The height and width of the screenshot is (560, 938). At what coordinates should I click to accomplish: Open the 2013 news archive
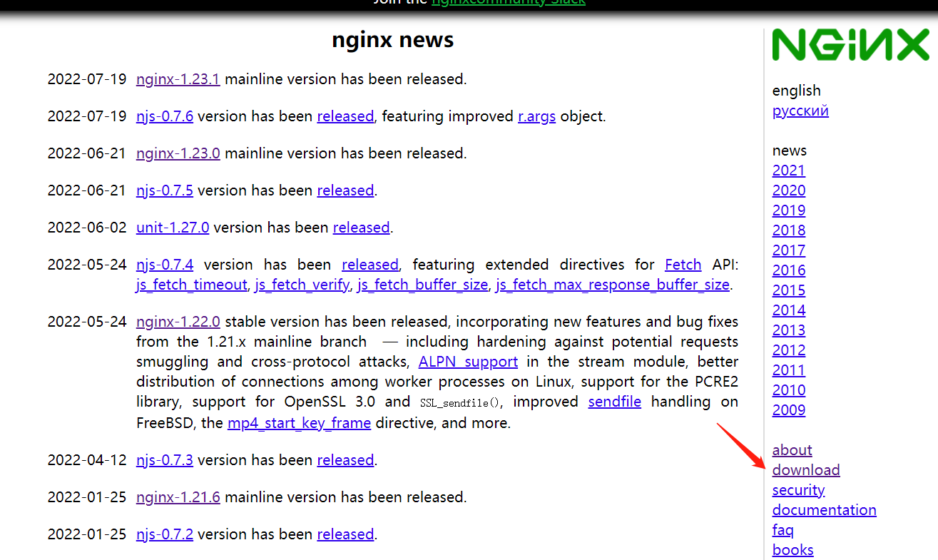pyautogui.click(x=789, y=330)
